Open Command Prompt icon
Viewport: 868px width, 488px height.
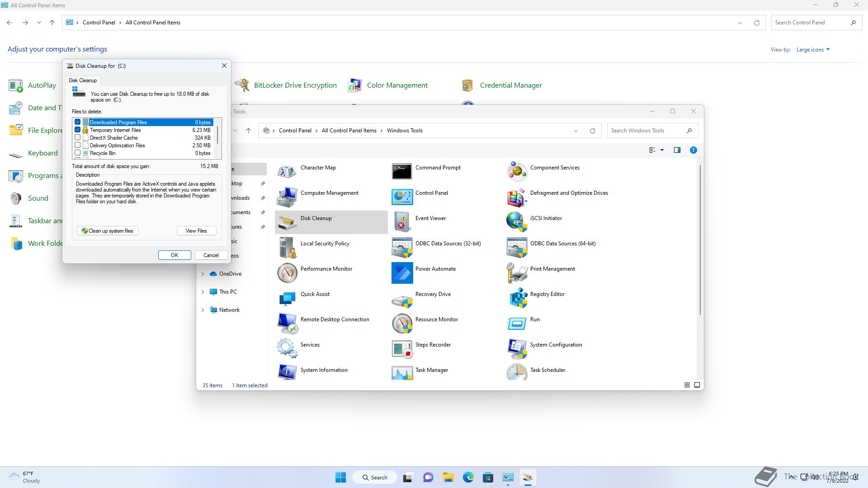coord(402,172)
